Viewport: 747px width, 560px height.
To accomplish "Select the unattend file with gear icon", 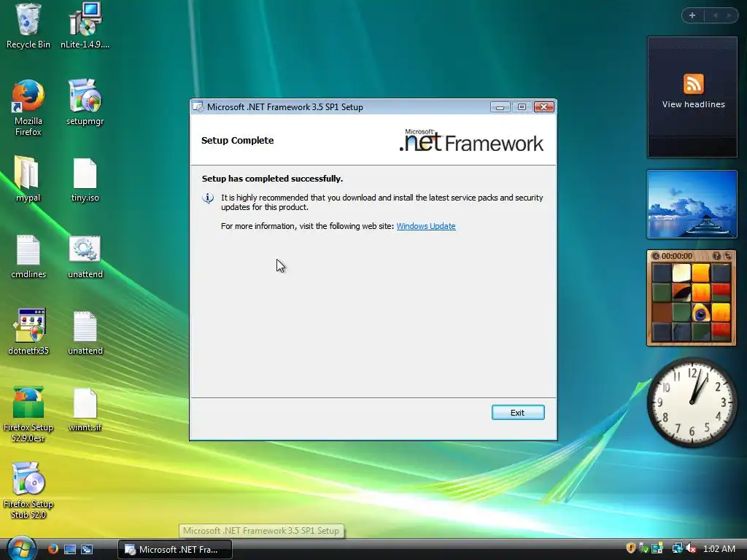I will click(85, 256).
